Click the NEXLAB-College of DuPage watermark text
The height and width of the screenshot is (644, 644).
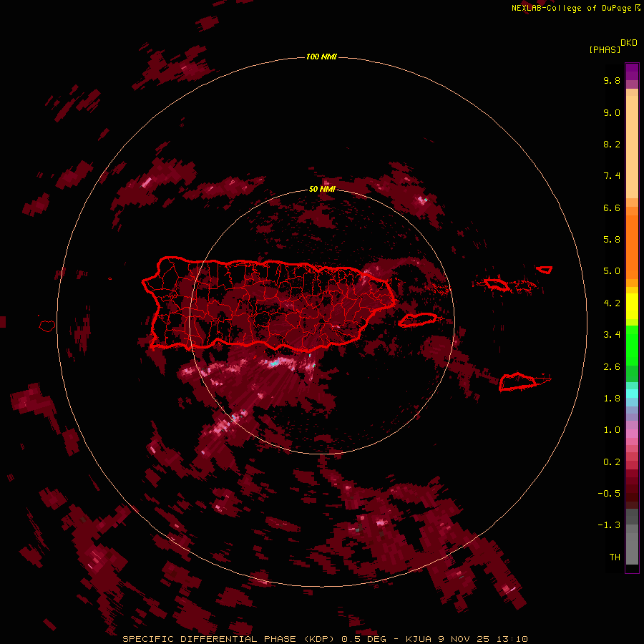click(576, 8)
